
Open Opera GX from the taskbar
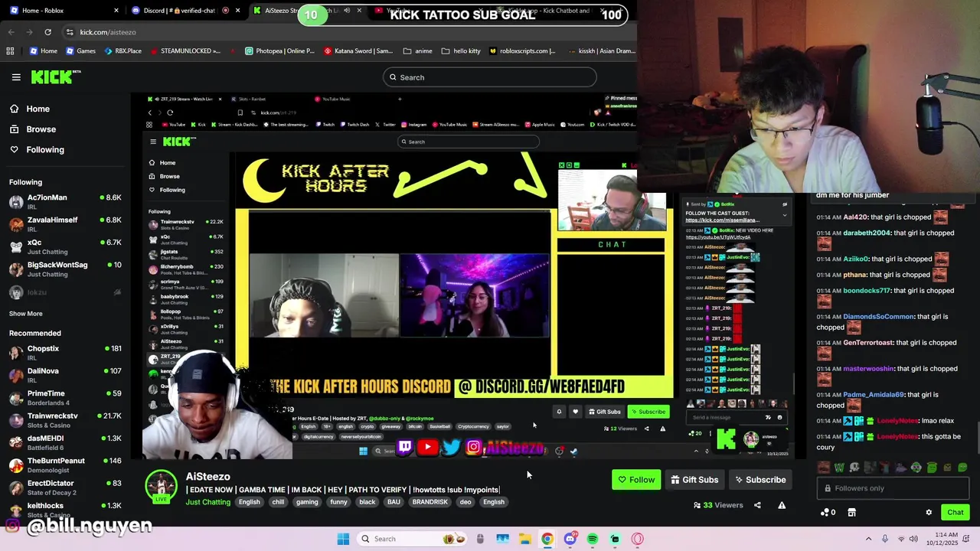[x=638, y=539]
